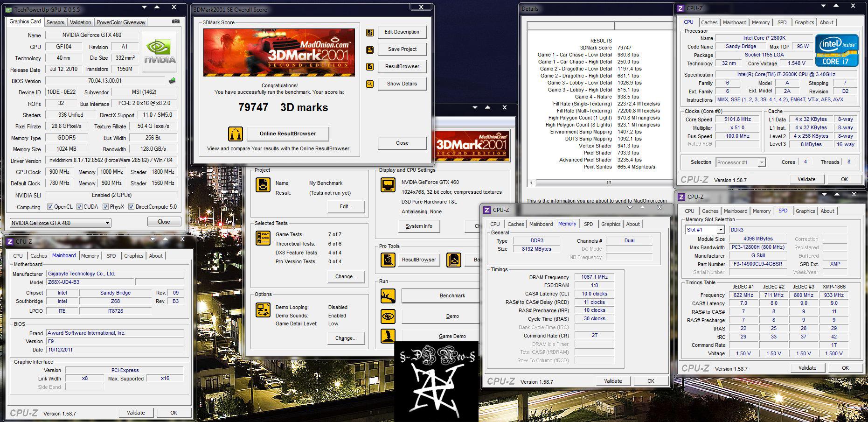868x422 pixels.
Task: Click the Edit button in Project section
Action: [x=346, y=207]
